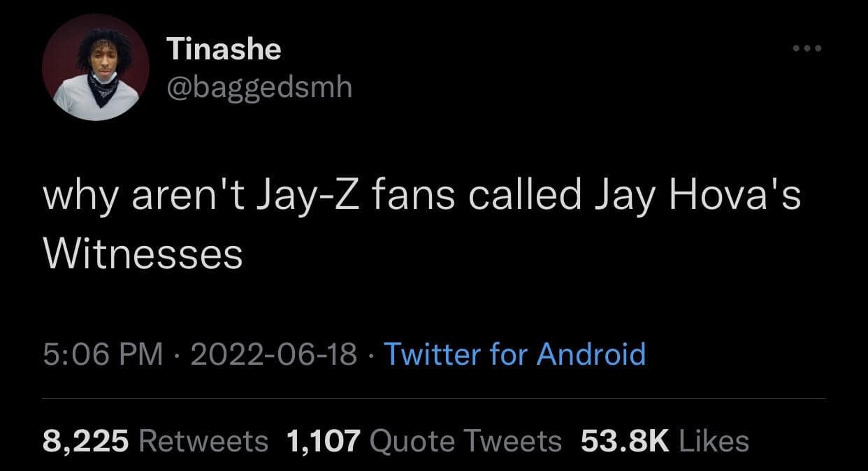868x471 pixels.
Task: Open the Likes label list
Action: [714, 441]
